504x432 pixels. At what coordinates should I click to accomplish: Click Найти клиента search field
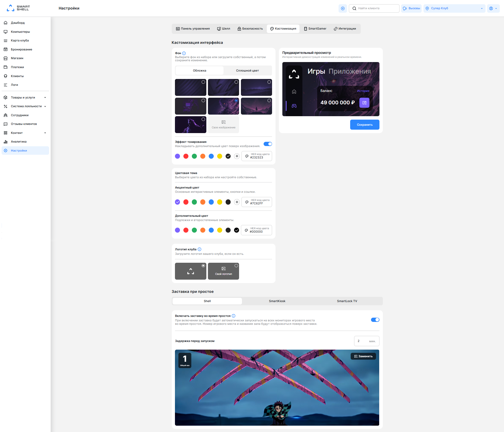[x=374, y=8]
